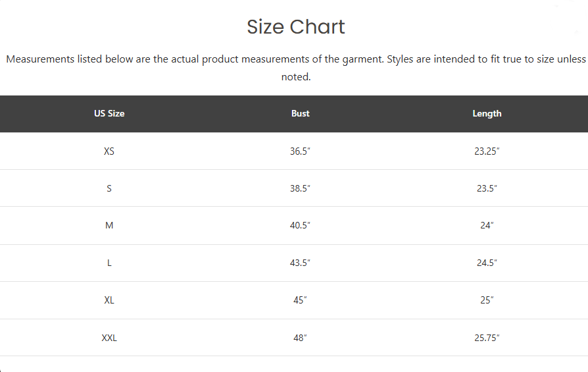The width and height of the screenshot is (588, 372).
Task: Select the 38.5" bust value
Action: (x=300, y=188)
